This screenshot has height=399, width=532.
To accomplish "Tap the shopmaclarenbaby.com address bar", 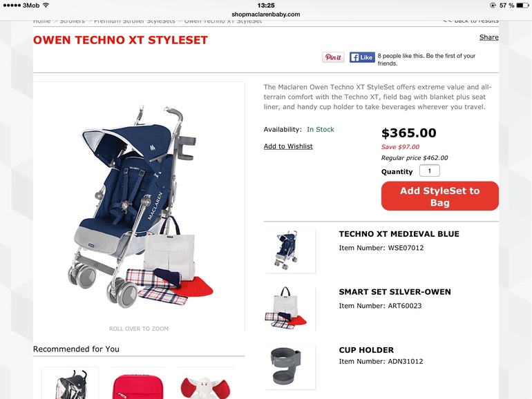I will pos(266,14).
